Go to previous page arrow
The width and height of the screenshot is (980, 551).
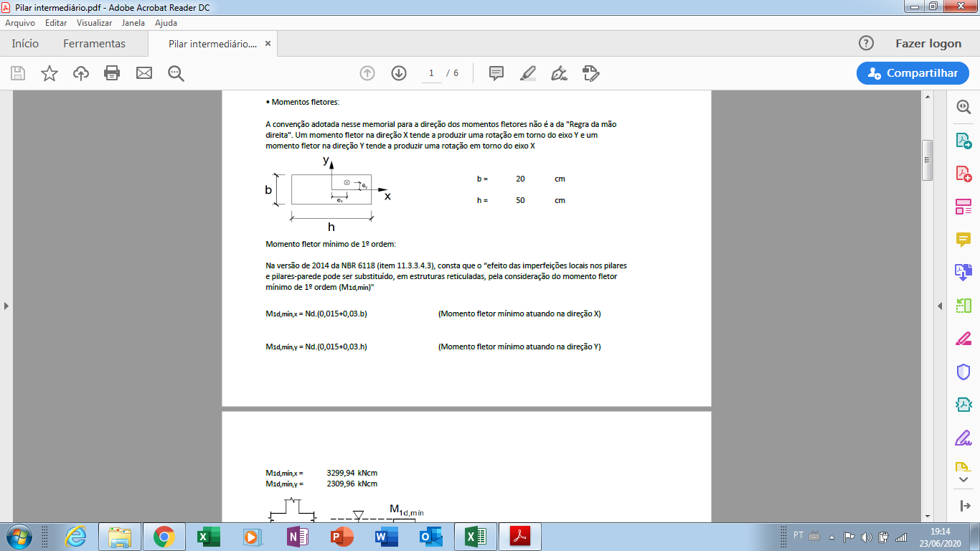[x=367, y=73]
